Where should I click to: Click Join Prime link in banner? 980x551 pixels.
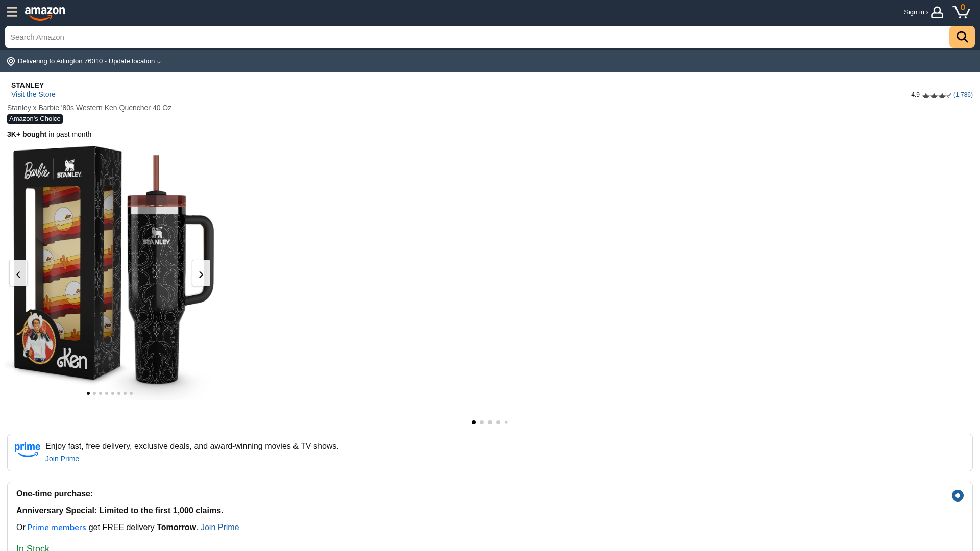[x=62, y=459]
